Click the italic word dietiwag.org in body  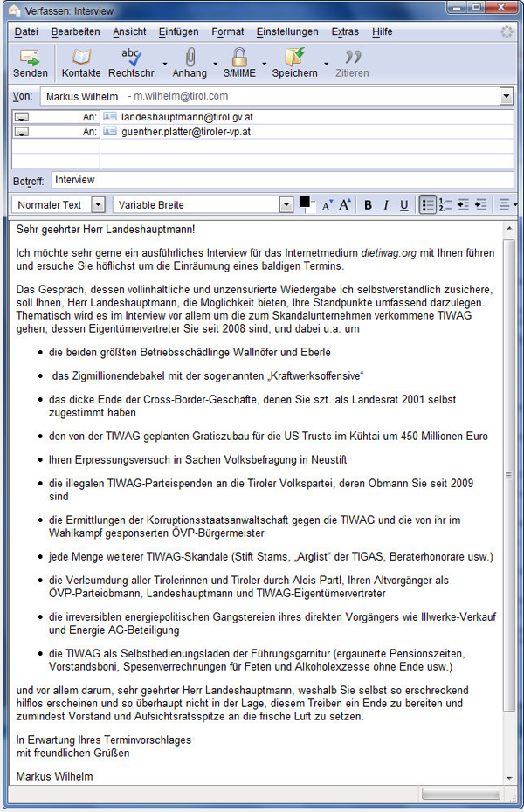coord(389,253)
